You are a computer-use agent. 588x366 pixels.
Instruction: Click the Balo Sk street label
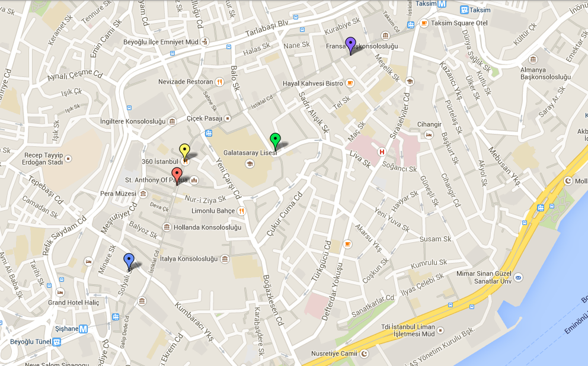point(235,78)
